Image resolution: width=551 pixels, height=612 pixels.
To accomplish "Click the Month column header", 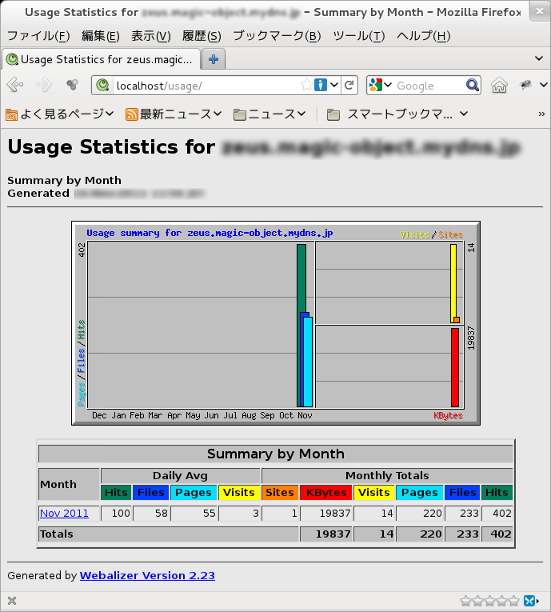I will point(69,484).
